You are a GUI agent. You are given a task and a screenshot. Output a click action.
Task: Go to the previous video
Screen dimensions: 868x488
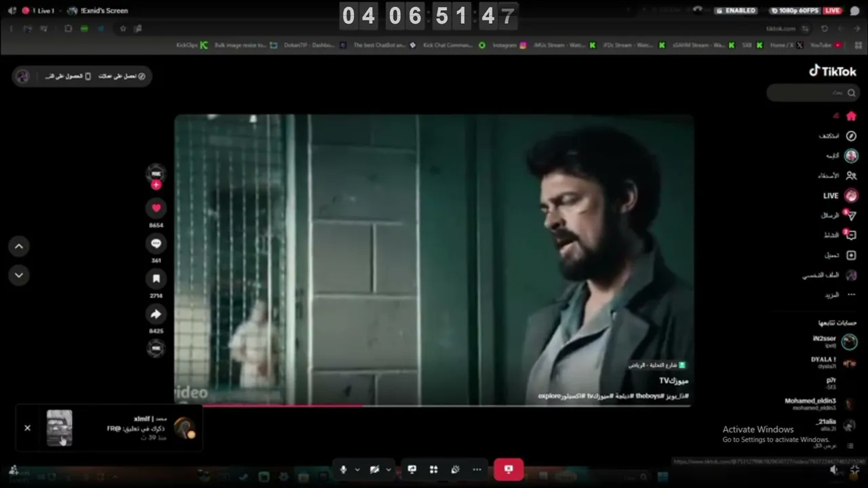point(19,246)
